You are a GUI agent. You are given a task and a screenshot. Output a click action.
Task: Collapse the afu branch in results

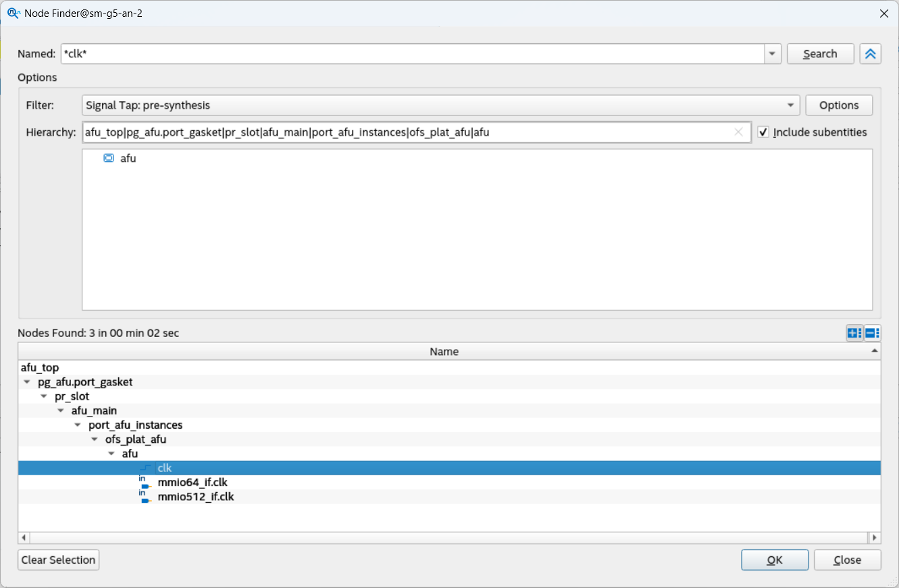coord(111,453)
